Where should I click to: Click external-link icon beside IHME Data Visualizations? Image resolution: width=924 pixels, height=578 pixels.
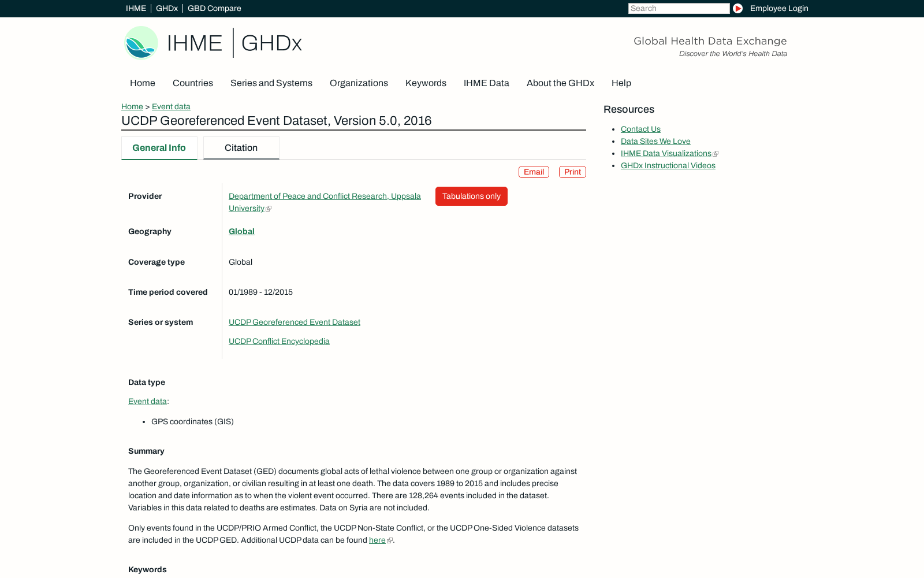point(716,154)
